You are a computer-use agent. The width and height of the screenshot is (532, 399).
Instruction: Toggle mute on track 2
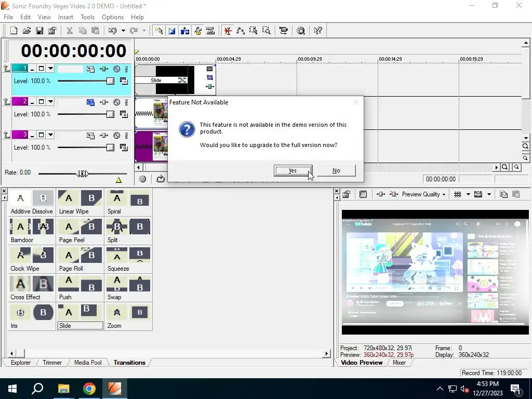click(117, 102)
